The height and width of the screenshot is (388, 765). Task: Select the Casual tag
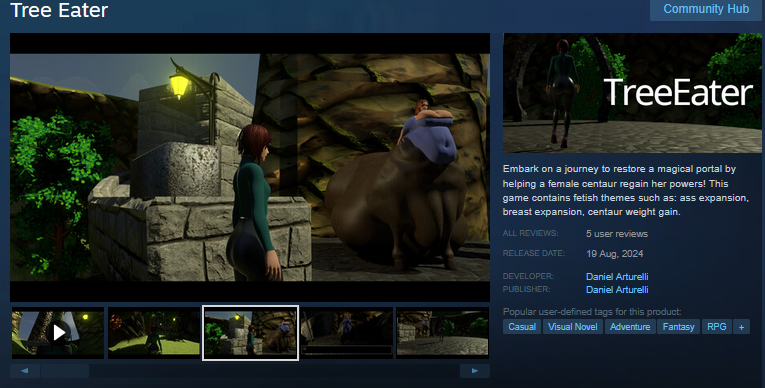pyautogui.click(x=522, y=327)
